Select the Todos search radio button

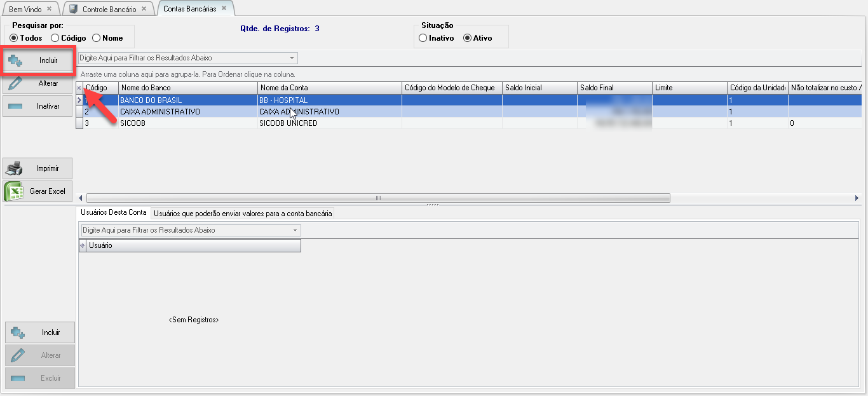(14, 38)
